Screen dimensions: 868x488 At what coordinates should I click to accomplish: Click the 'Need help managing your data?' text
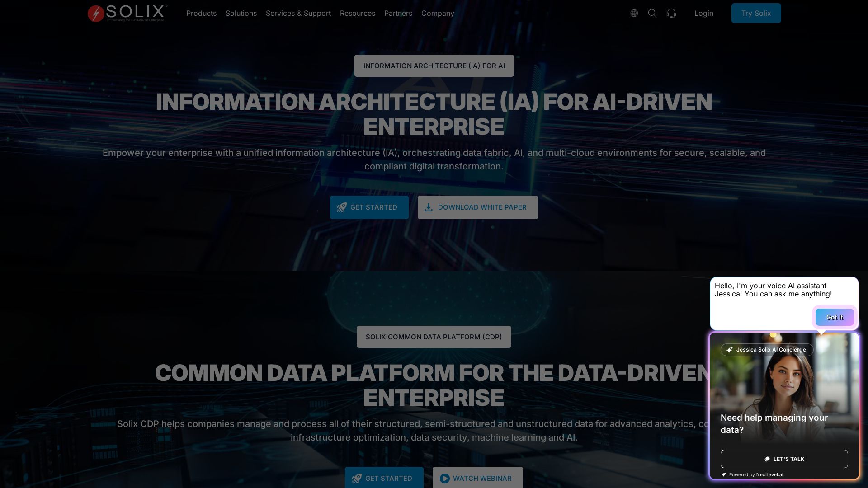click(774, 424)
